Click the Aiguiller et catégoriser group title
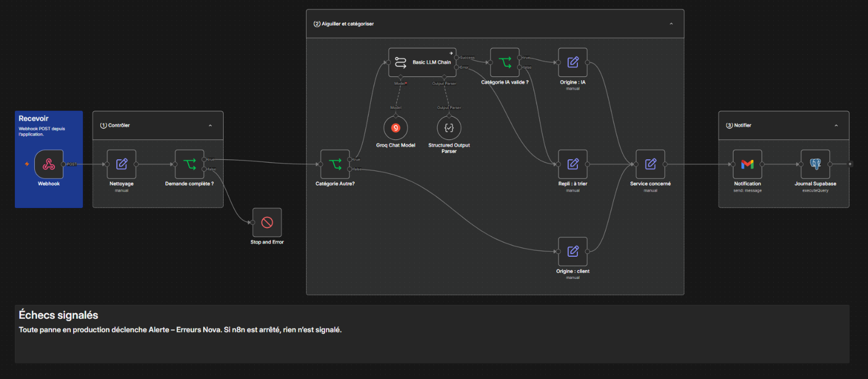Image resolution: width=868 pixels, height=379 pixels. pos(343,24)
